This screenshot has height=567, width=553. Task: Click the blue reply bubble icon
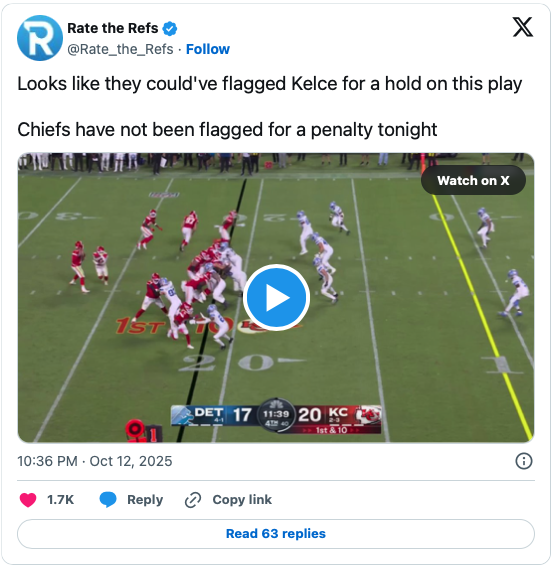tap(108, 500)
